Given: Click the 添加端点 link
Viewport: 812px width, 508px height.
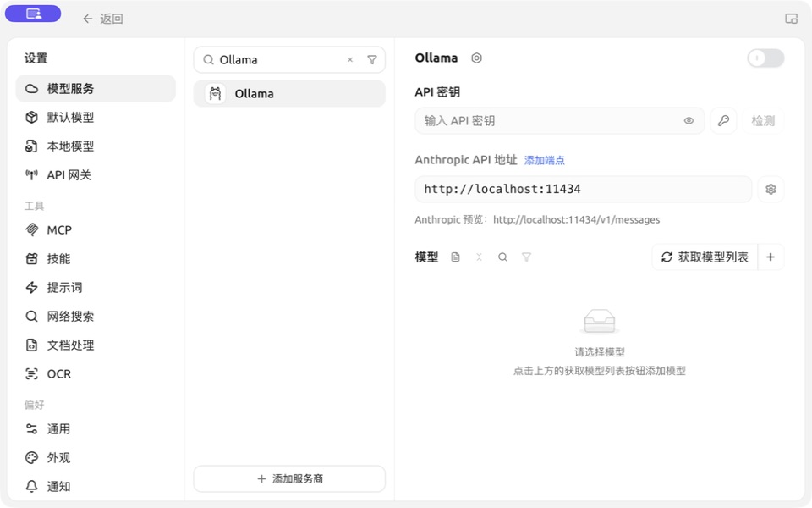Looking at the screenshot, I should (x=544, y=160).
